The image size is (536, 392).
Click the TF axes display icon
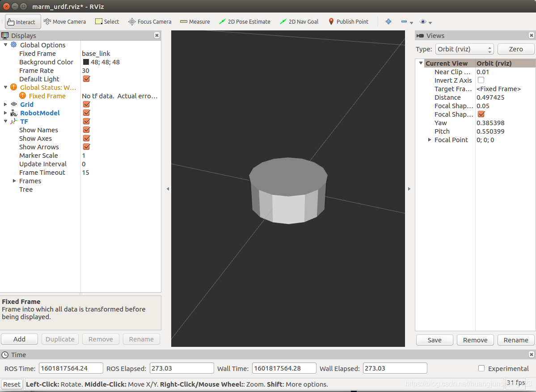tap(14, 121)
